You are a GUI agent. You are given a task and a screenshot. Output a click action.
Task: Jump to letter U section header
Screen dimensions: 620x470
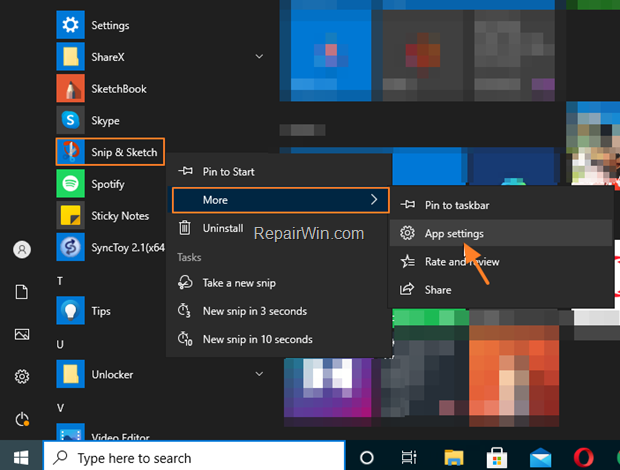60,344
